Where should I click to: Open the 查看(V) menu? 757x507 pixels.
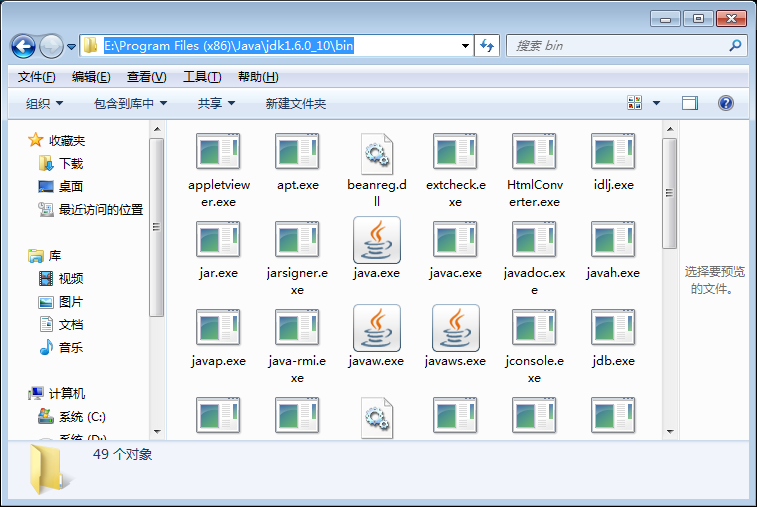click(146, 77)
